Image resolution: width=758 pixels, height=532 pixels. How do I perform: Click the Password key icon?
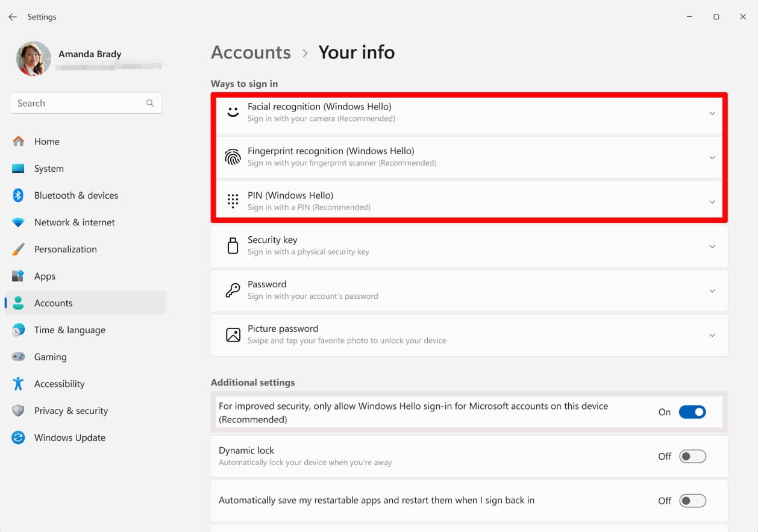[x=233, y=290]
